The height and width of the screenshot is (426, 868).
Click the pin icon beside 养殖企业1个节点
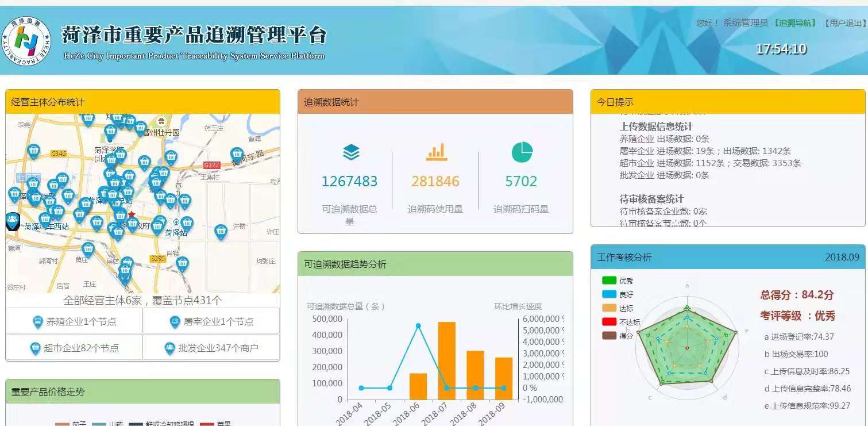(37, 322)
